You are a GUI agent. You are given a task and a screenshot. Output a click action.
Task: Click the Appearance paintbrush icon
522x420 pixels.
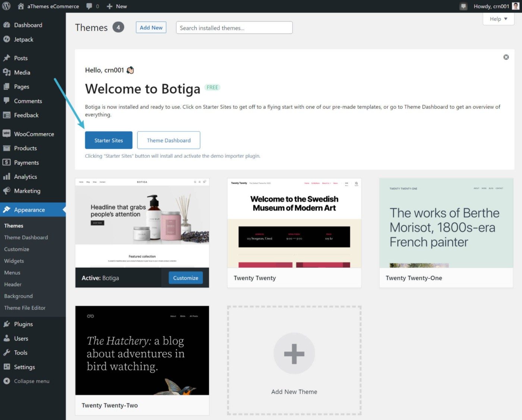click(x=7, y=209)
